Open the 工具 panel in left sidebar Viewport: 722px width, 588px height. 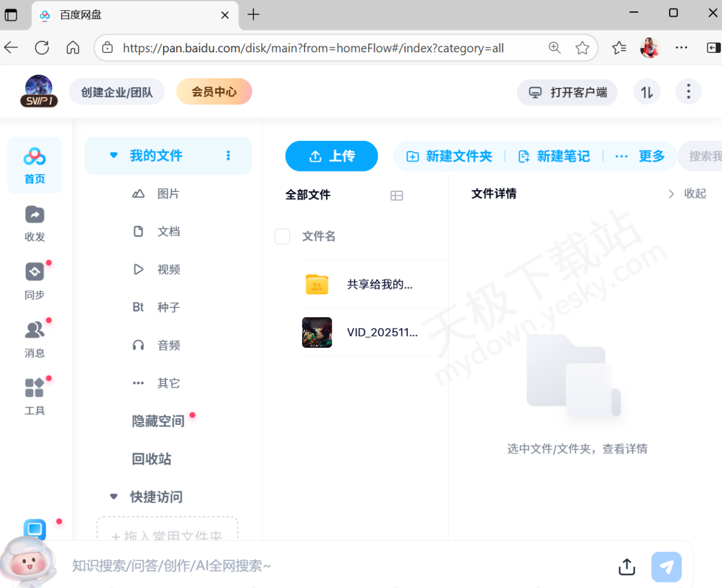[x=34, y=394]
